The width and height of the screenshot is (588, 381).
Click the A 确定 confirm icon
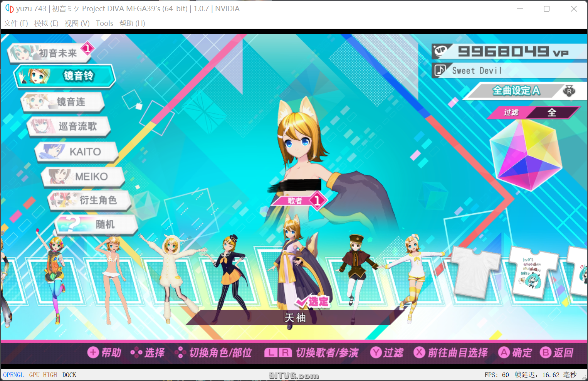(504, 352)
